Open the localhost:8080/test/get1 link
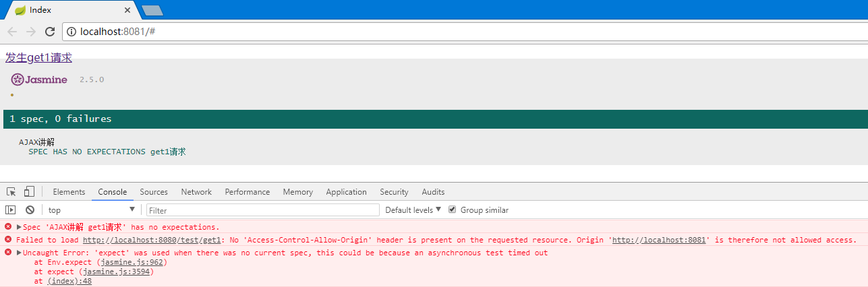The image size is (868, 287). tap(152, 240)
